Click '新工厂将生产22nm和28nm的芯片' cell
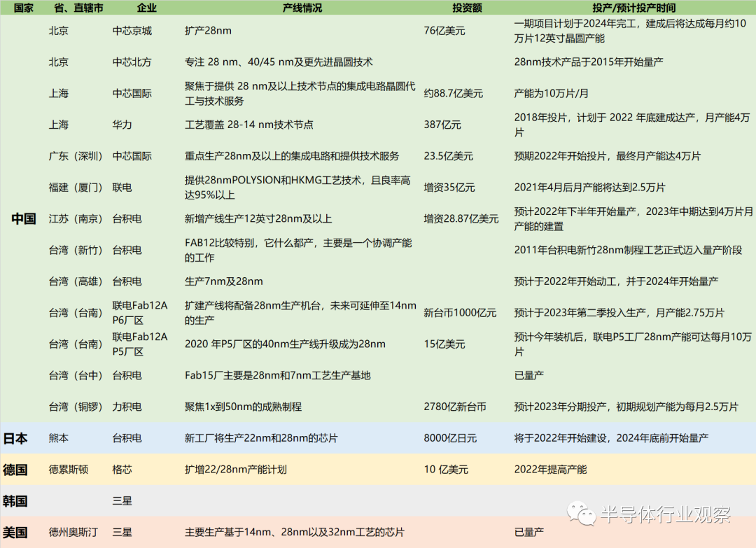756x548 pixels. pyautogui.click(x=261, y=438)
